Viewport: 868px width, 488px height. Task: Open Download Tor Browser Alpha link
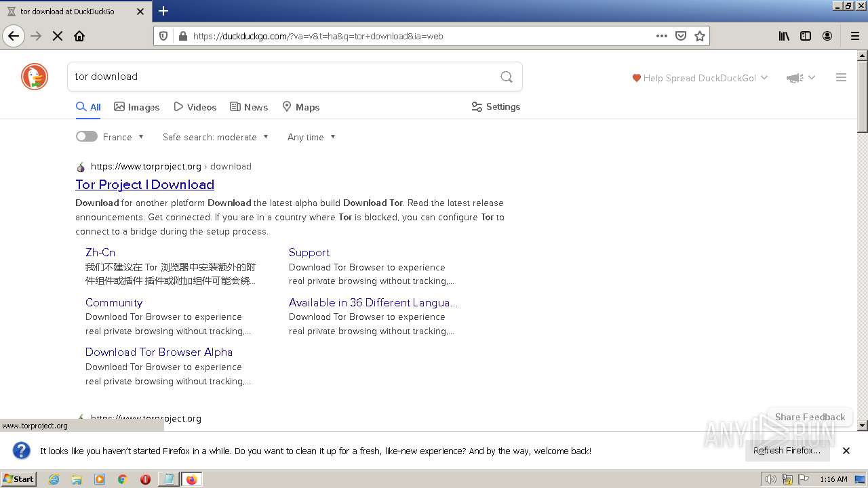[159, 352]
